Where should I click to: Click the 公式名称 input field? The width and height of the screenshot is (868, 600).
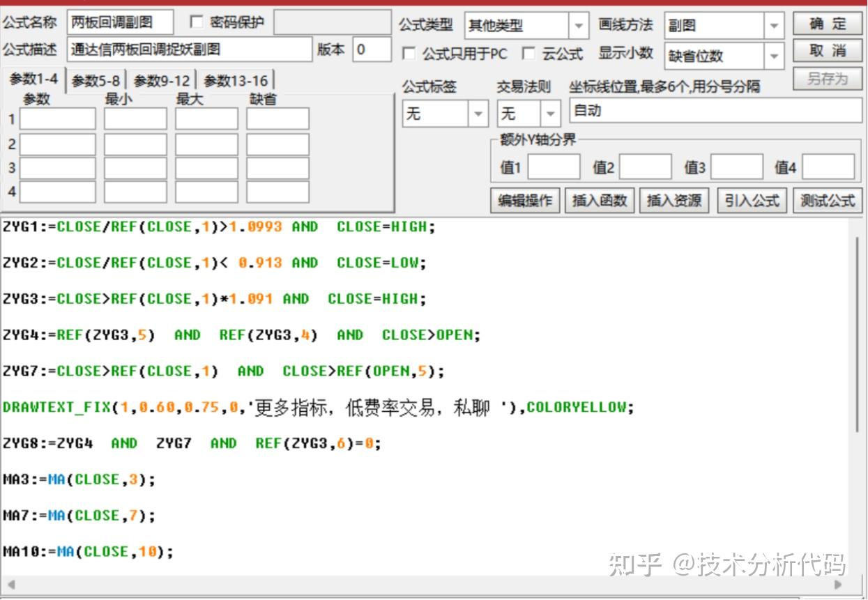(120, 22)
